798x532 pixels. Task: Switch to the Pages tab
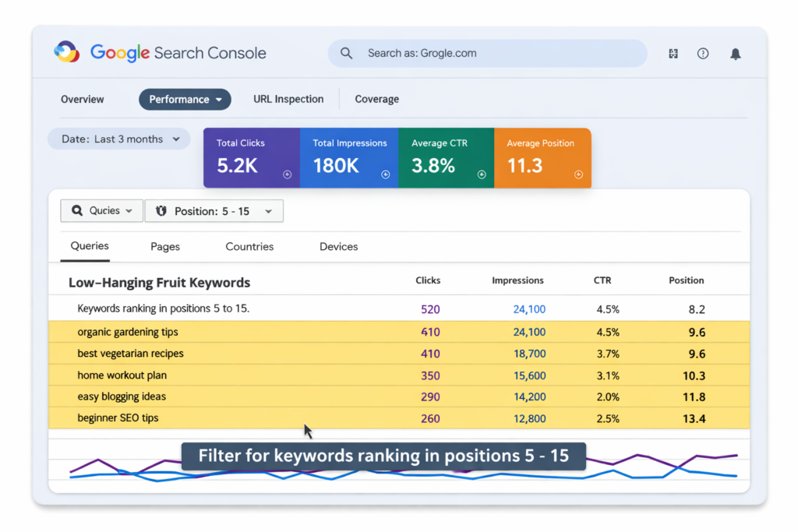point(164,246)
